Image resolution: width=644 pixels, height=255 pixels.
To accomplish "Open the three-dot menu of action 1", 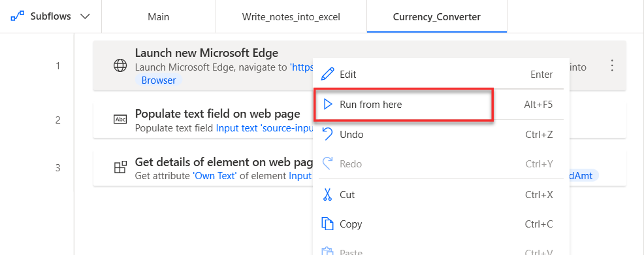I will (x=612, y=66).
